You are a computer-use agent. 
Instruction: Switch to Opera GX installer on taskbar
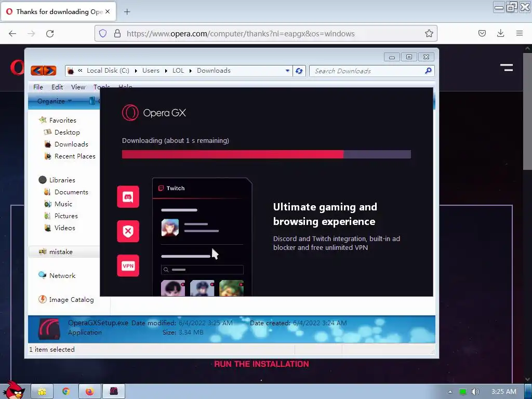click(x=114, y=392)
